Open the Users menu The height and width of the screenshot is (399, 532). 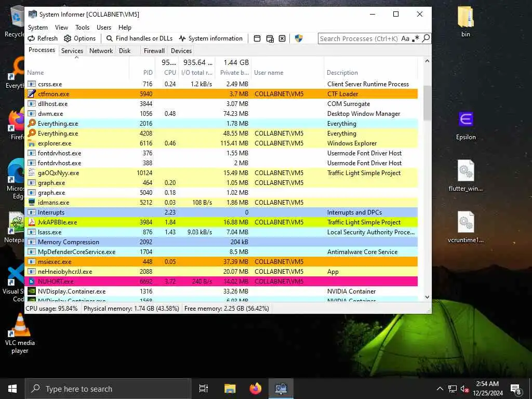tap(104, 28)
